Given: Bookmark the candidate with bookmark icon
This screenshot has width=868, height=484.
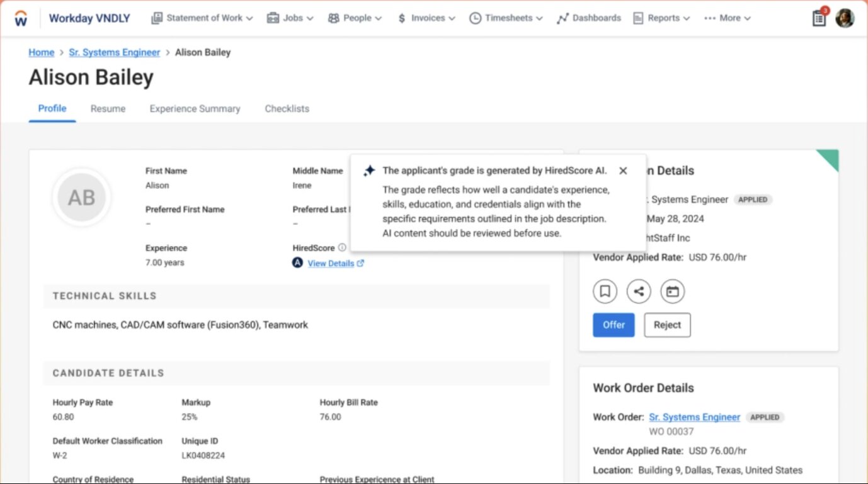Looking at the screenshot, I should [605, 291].
